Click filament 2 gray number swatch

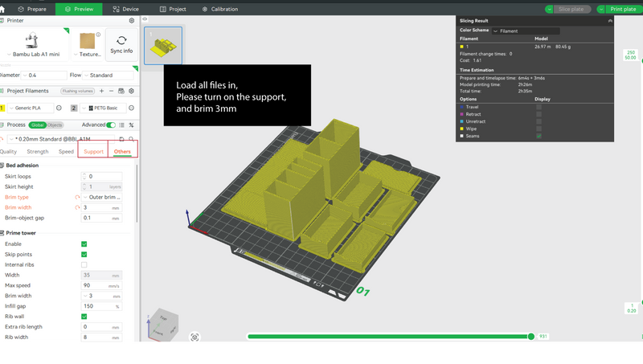74,108
